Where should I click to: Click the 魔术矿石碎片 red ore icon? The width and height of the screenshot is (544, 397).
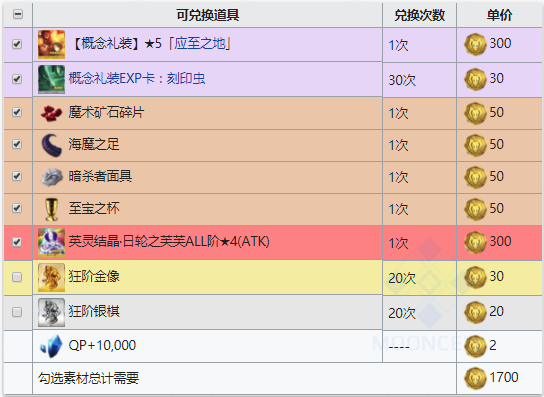(x=51, y=113)
